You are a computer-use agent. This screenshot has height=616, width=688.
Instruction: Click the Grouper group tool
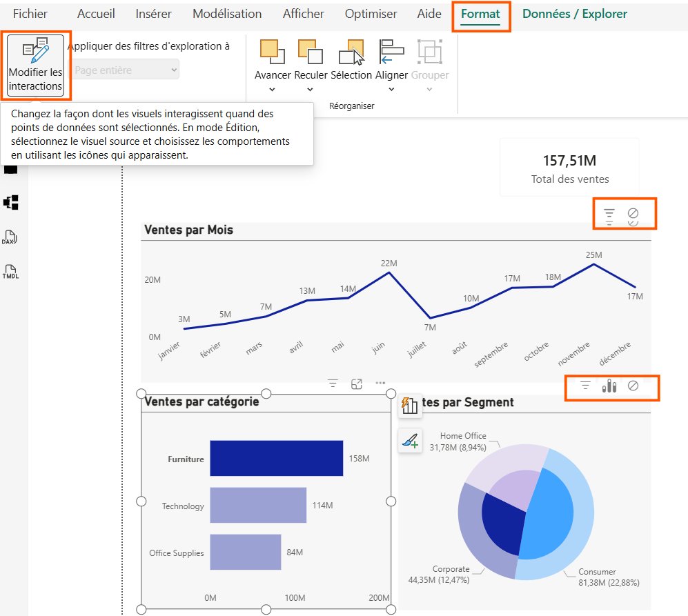point(429,60)
